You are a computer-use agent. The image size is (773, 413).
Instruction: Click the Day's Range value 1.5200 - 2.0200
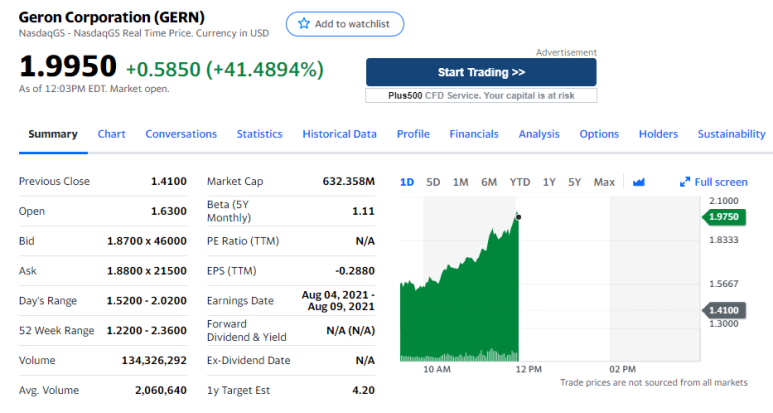[147, 301]
